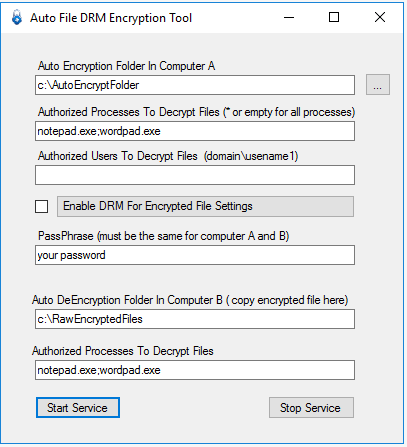Close the Auto File DRM Encryption Tool

click(x=380, y=17)
